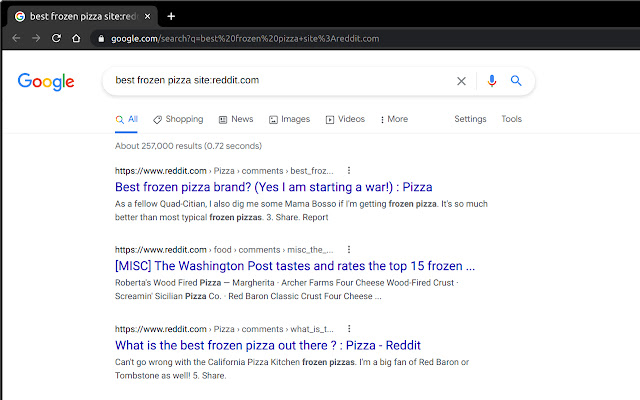The image size is (640, 400).
Task: Switch to Images results tab
Action: [289, 119]
